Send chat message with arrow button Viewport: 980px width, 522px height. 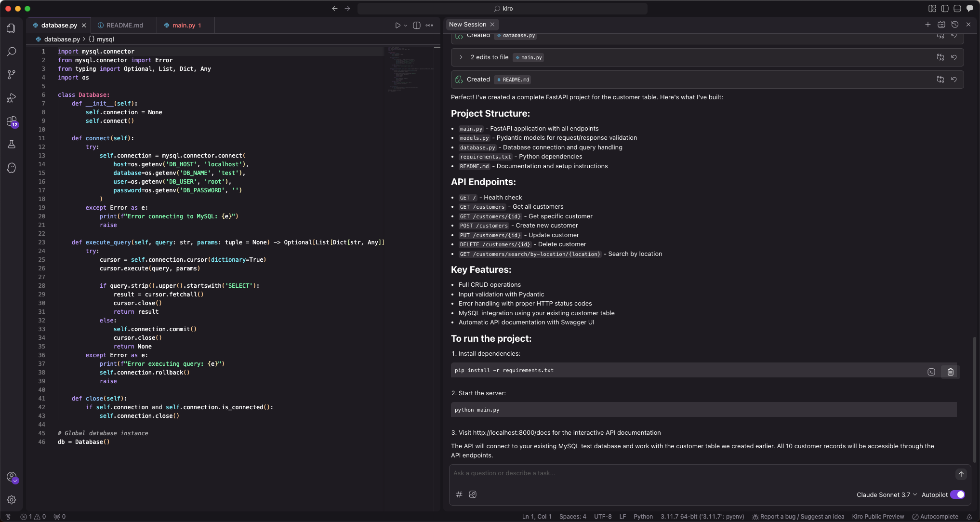(961, 474)
